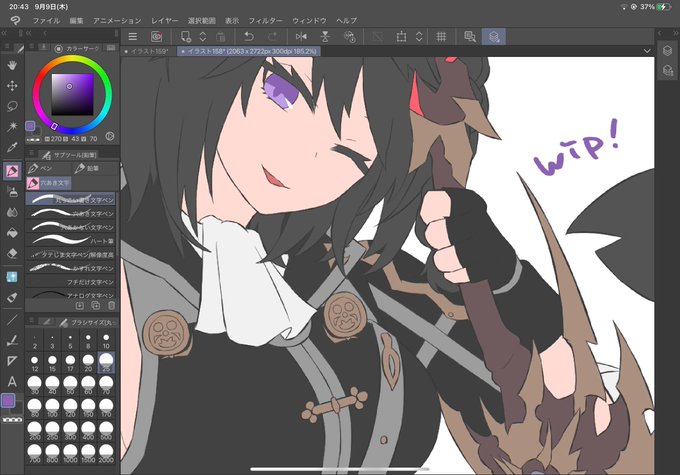Select the blue Decoration sparkle tool
Viewport: 680px width, 475px height.
pos(12,277)
